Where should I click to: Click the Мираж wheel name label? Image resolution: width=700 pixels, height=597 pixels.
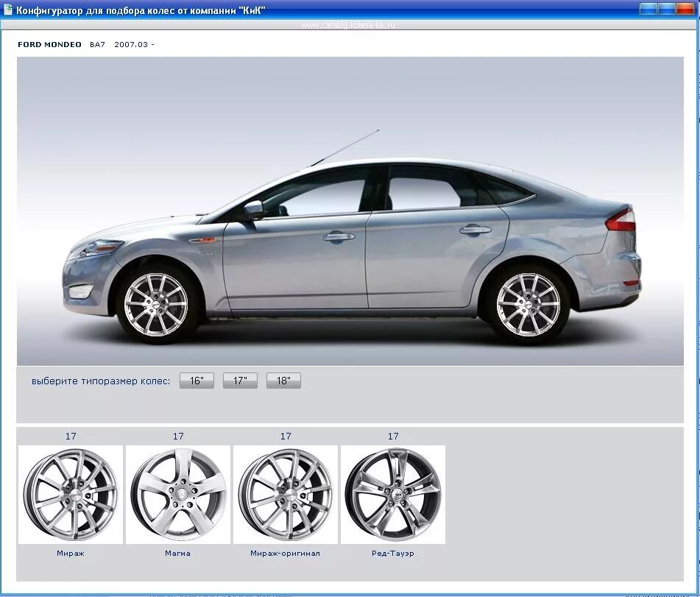(x=71, y=554)
